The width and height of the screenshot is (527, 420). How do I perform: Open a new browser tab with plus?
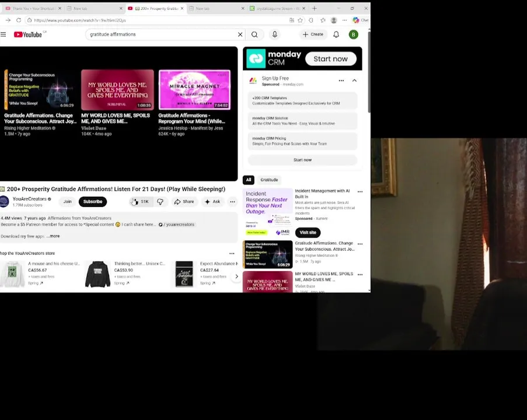point(314,8)
